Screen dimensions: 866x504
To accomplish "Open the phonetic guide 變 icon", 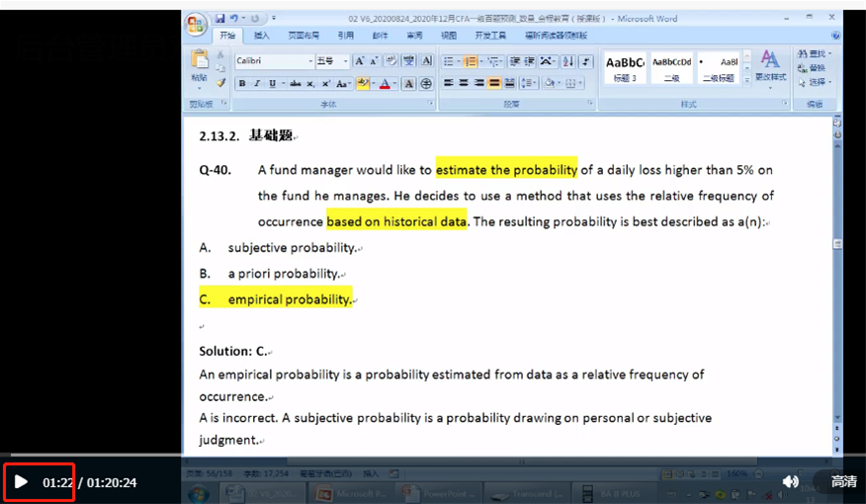I will (408, 60).
